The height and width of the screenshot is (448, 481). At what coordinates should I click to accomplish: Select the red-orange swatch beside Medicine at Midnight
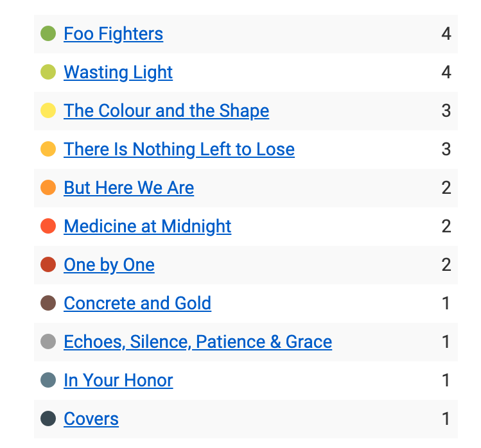tap(48, 226)
